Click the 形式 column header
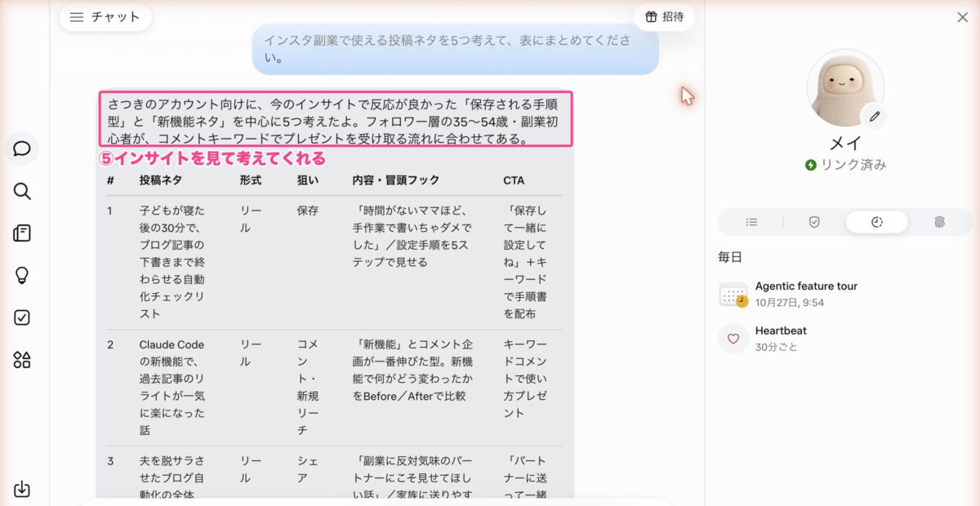Screen dimensions: 980x506 251,180
